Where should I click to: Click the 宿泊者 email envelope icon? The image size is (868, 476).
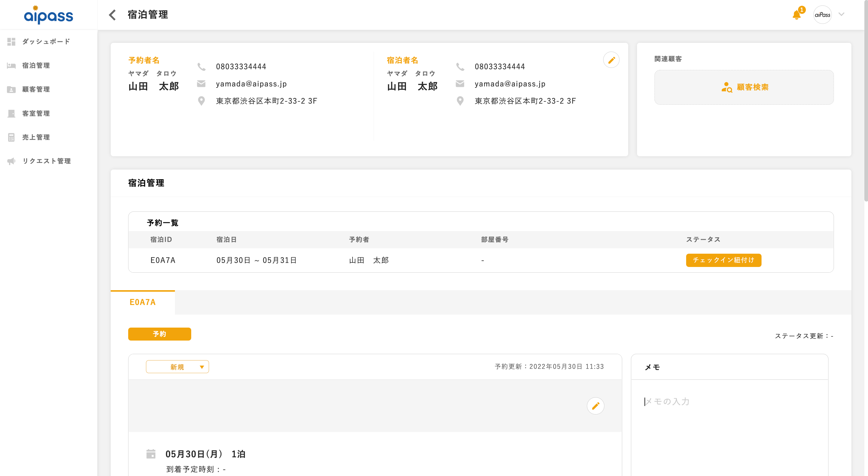pos(460,84)
